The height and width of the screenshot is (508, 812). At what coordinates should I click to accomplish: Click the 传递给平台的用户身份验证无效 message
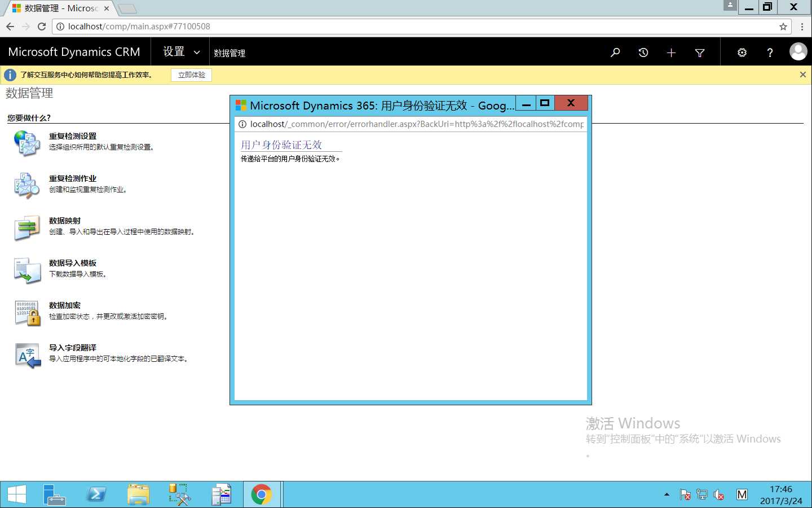(x=290, y=159)
